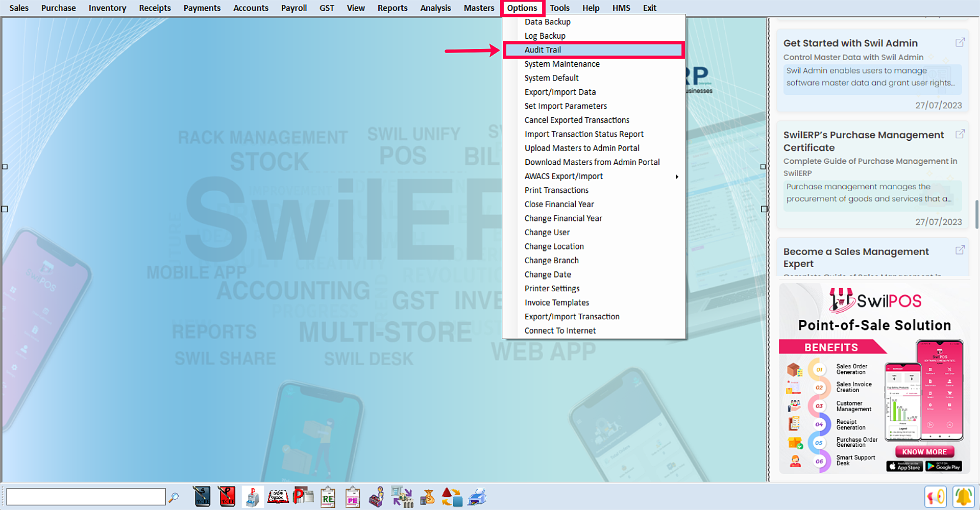
Task: Select Close Financial Year menu entry
Action: point(594,204)
